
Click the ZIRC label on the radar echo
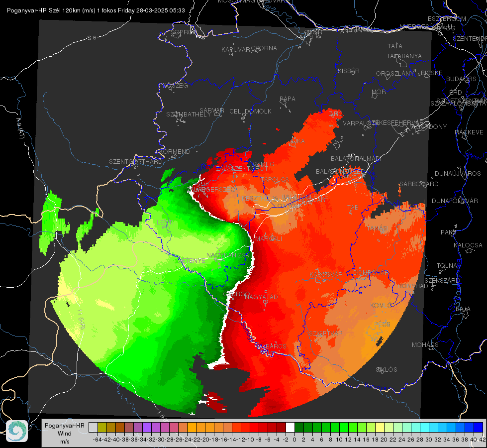click(x=335, y=114)
